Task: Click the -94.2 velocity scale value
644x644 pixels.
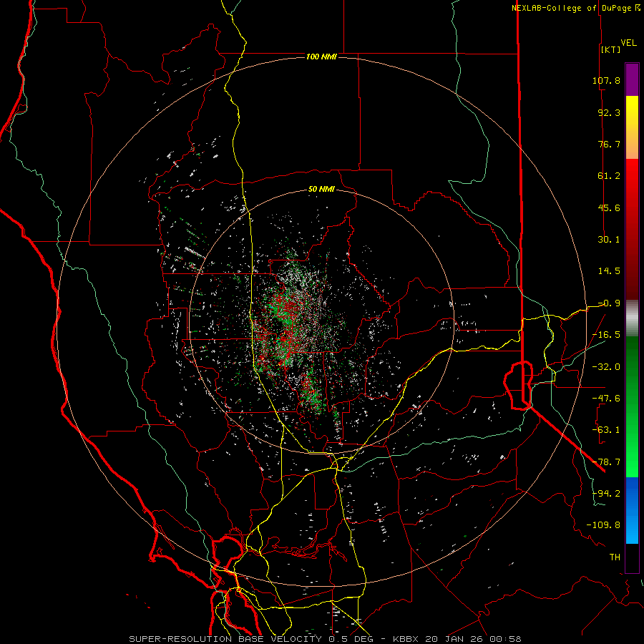Action: 606,493
